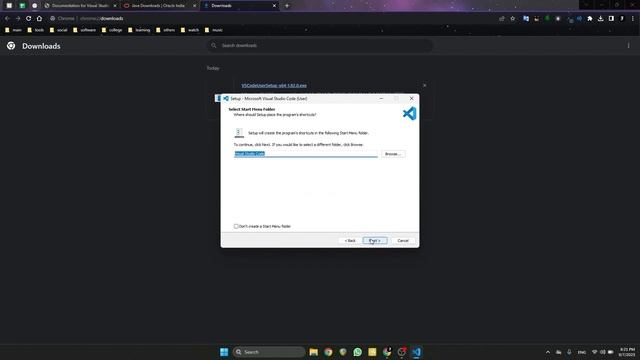Click the back navigation arrow
640x360 pixels.
(7, 18)
